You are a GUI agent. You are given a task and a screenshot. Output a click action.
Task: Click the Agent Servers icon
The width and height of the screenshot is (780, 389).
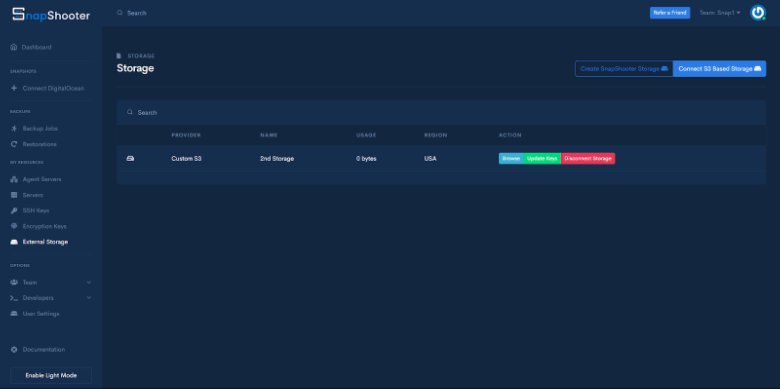pos(14,179)
